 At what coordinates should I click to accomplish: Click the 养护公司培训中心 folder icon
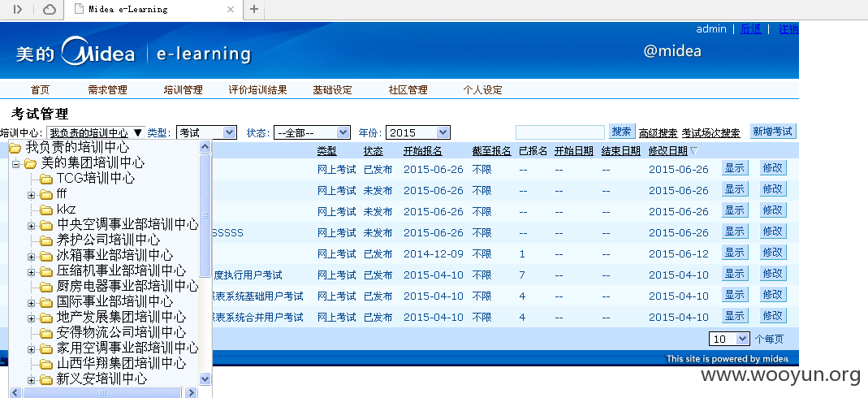pos(46,240)
